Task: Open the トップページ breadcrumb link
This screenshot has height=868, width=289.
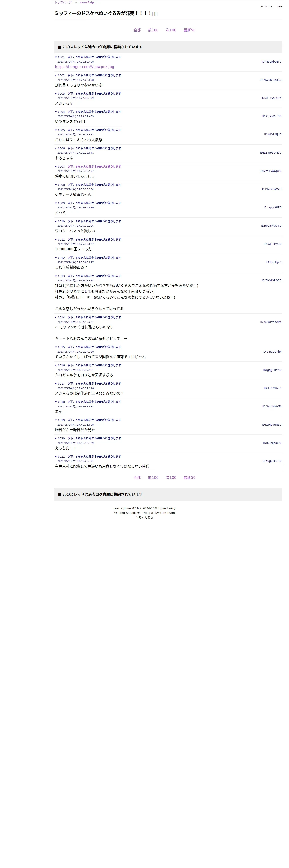Action: click(63, 2)
